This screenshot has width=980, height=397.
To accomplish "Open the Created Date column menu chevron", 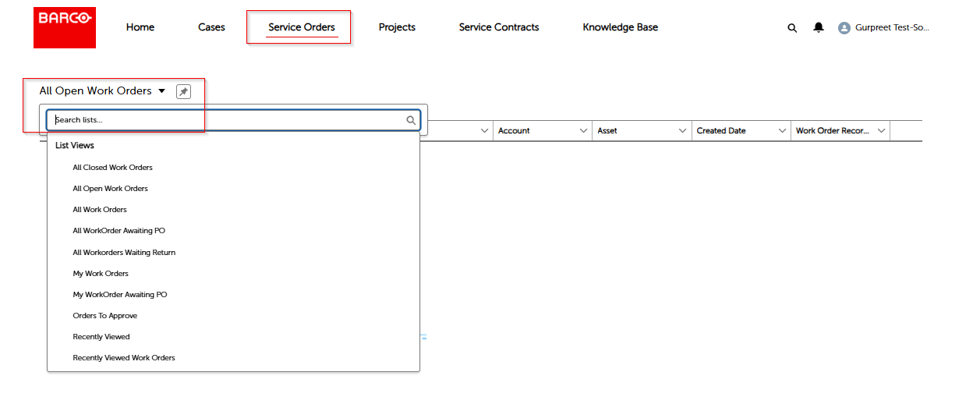I will (782, 131).
